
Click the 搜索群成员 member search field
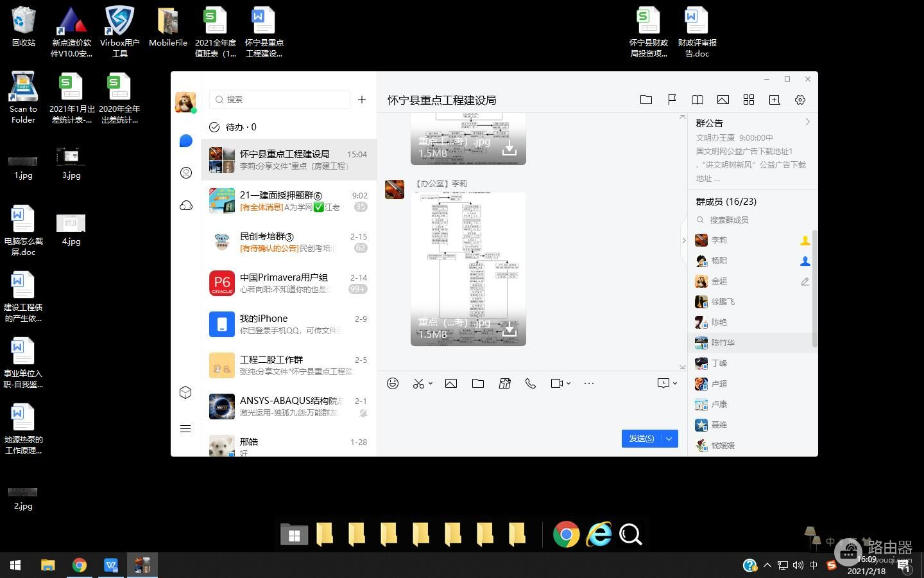pos(751,220)
